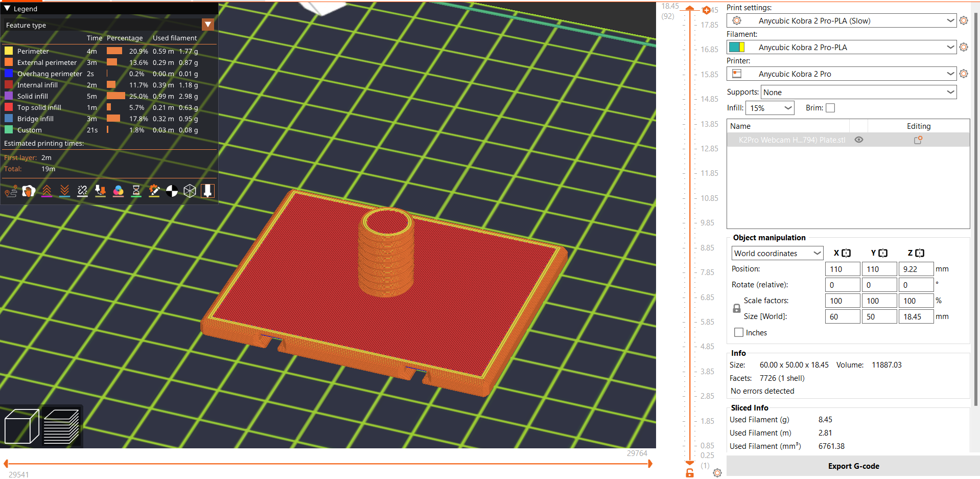The height and width of the screenshot is (479, 980).
Task: Click the filament color swatch
Action: [737, 47]
